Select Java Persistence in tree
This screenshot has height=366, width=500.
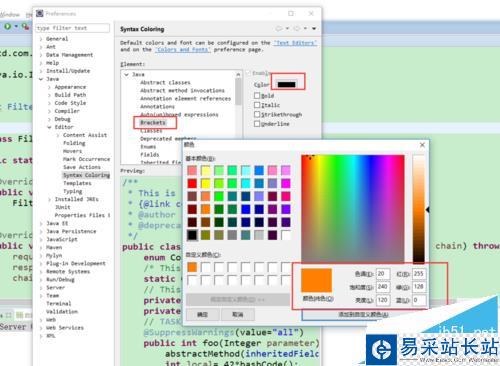pyautogui.click(x=71, y=231)
